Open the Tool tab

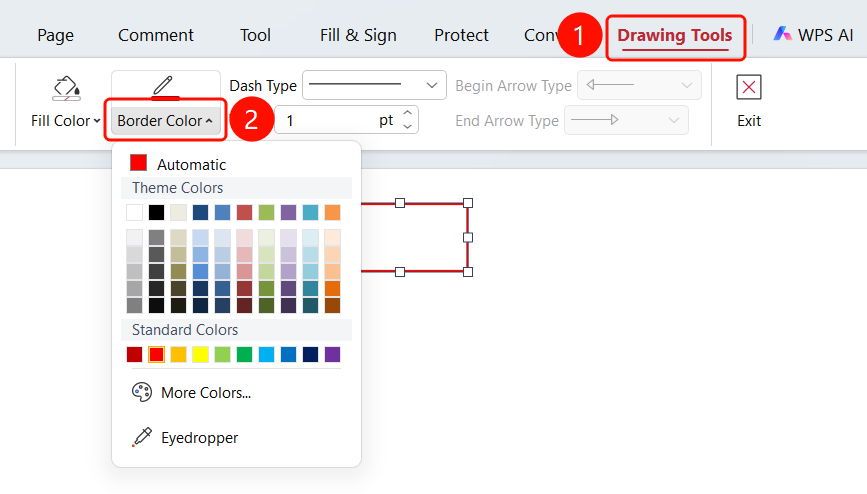click(x=255, y=35)
